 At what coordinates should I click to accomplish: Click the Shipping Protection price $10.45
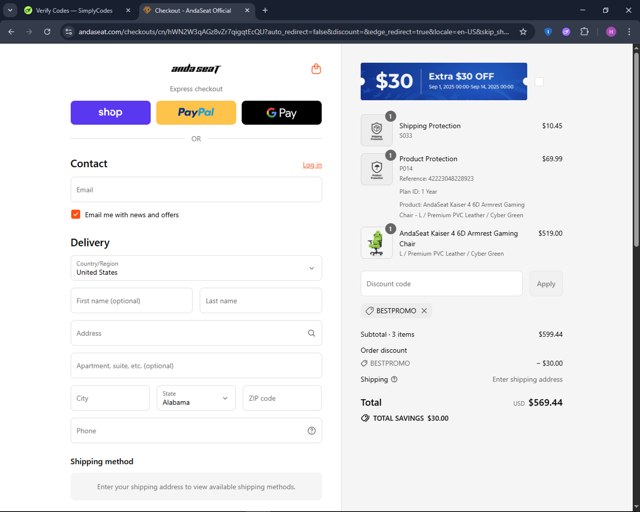pos(552,126)
